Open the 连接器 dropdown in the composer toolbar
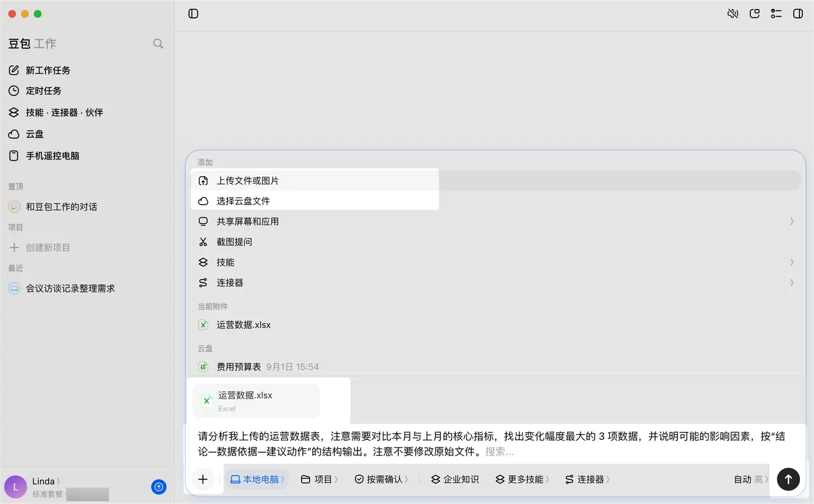Screen dimensions: 814x504 point(588,479)
